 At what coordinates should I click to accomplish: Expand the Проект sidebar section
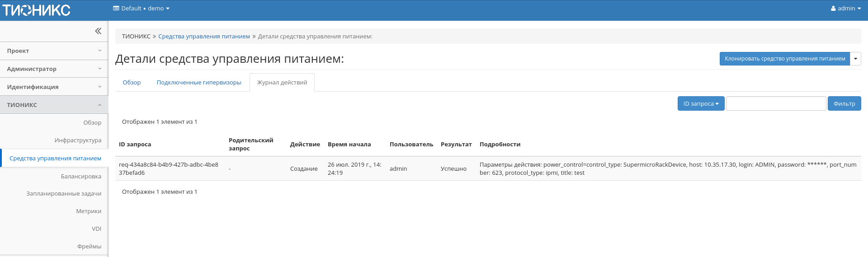[54, 51]
